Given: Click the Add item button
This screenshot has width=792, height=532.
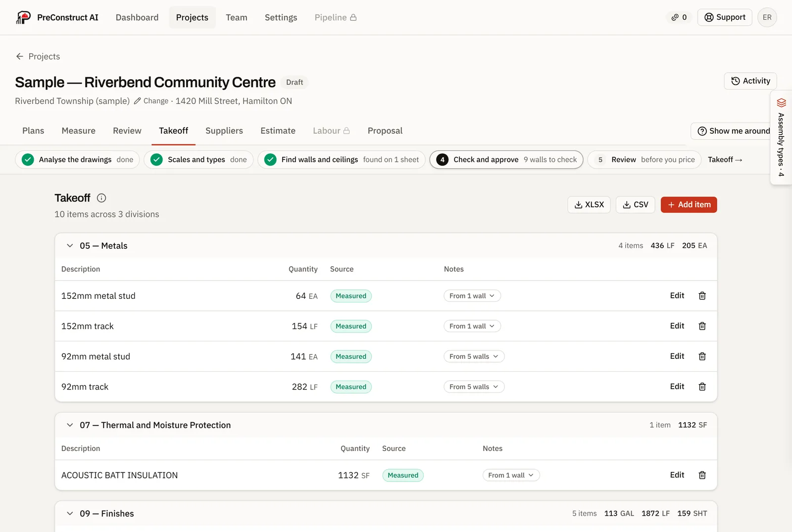Looking at the screenshot, I should coord(689,204).
